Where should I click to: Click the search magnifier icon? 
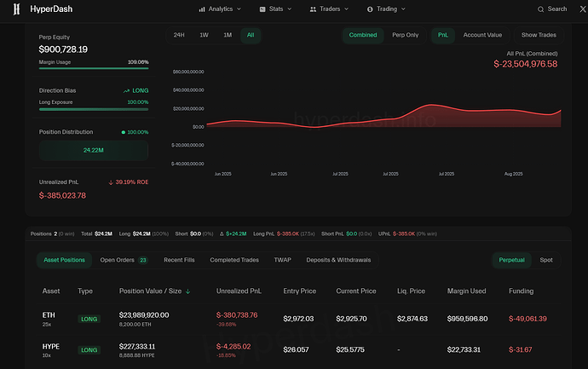[540, 9]
